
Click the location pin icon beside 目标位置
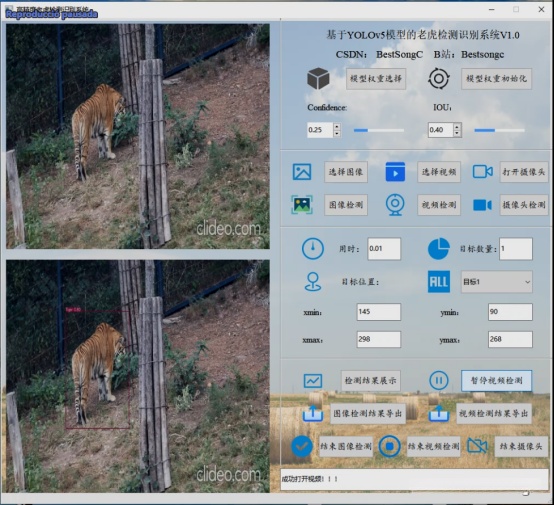click(x=313, y=282)
